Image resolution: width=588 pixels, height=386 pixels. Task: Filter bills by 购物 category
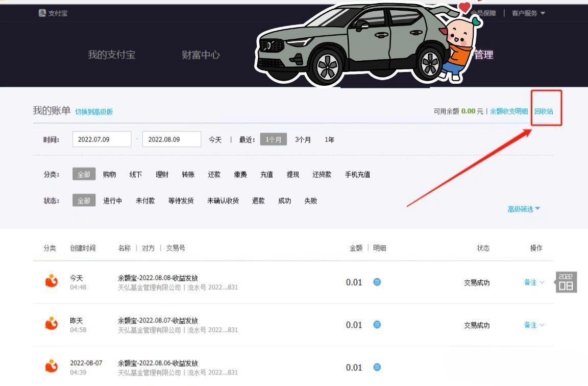[110, 175]
